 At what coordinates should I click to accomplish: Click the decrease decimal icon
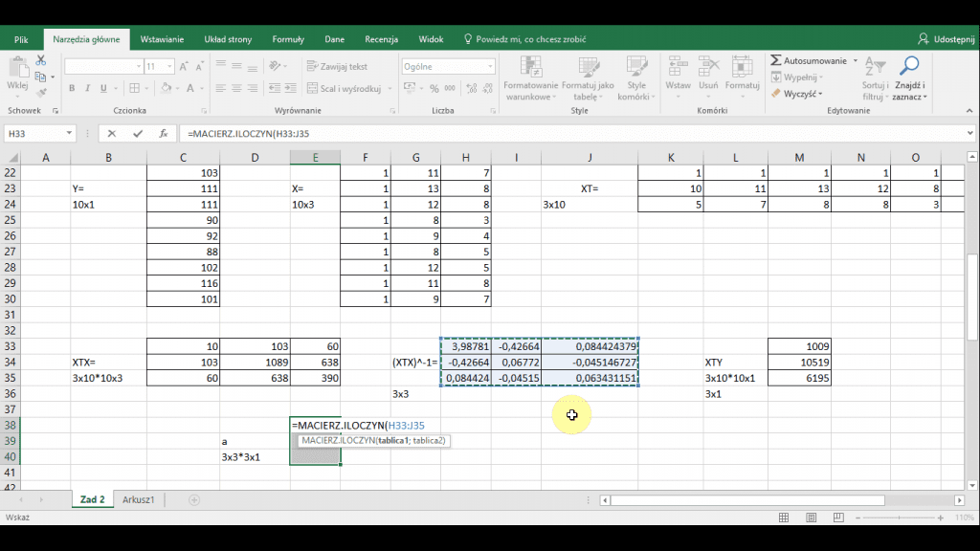(x=488, y=89)
